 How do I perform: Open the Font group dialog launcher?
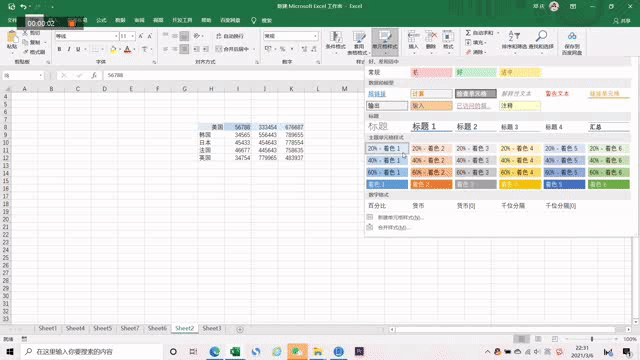pyautogui.click(x=154, y=62)
